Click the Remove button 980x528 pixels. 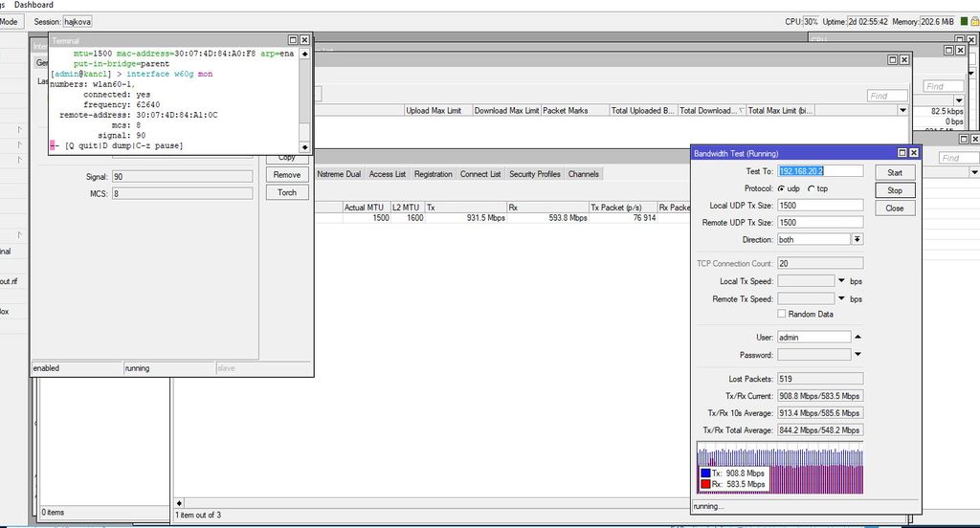pos(287,175)
